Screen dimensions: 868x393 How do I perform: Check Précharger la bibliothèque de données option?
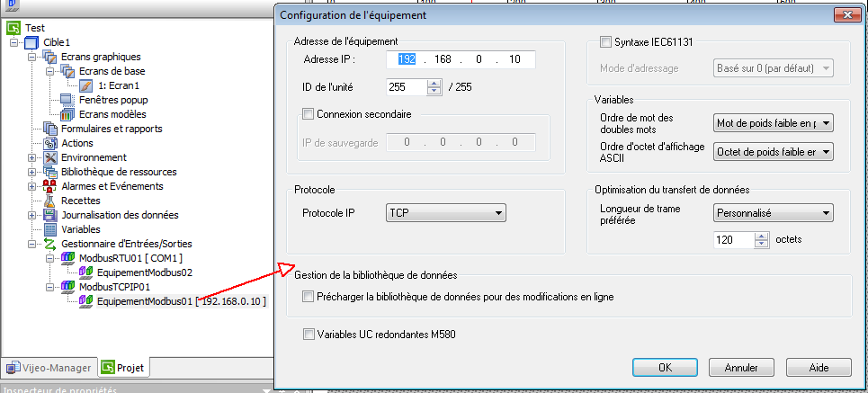click(309, 297)
